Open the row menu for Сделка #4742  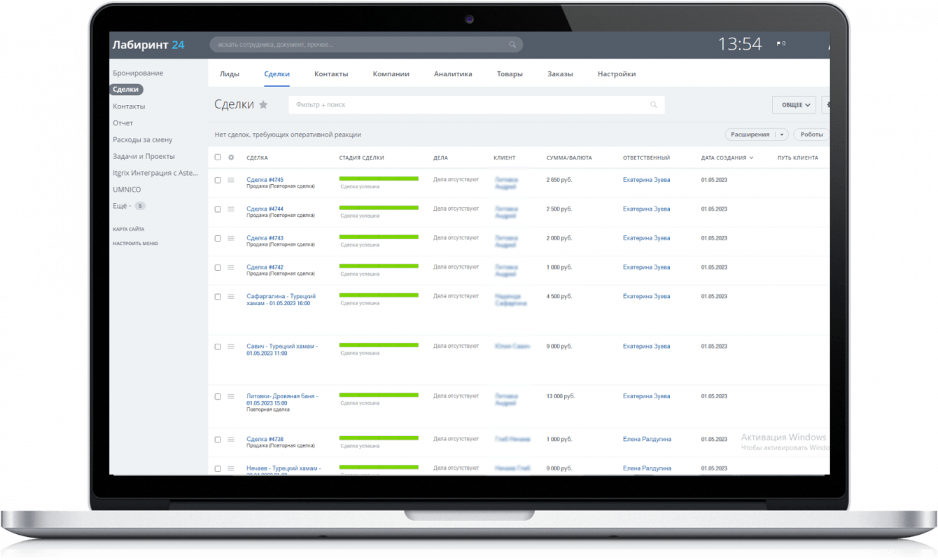pos(231,267)
